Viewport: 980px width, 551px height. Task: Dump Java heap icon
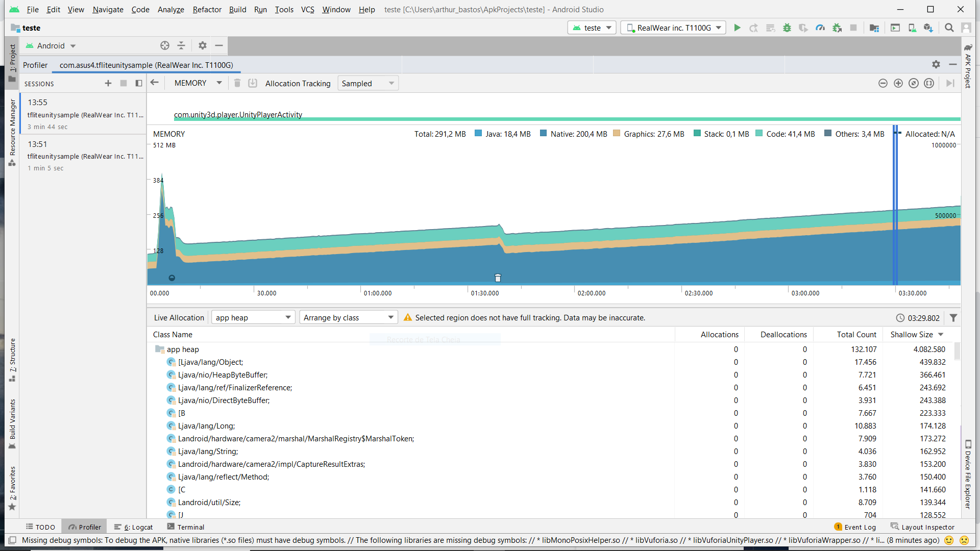tap(253, 83)
